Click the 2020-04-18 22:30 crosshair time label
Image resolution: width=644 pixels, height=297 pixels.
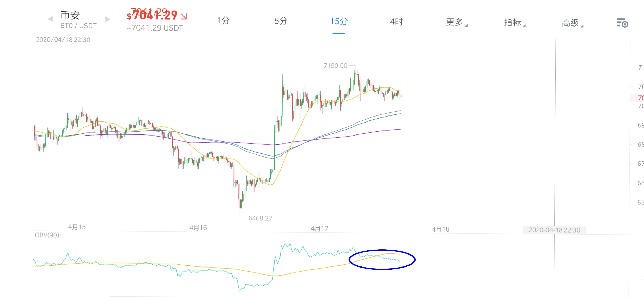click(554, 230)
